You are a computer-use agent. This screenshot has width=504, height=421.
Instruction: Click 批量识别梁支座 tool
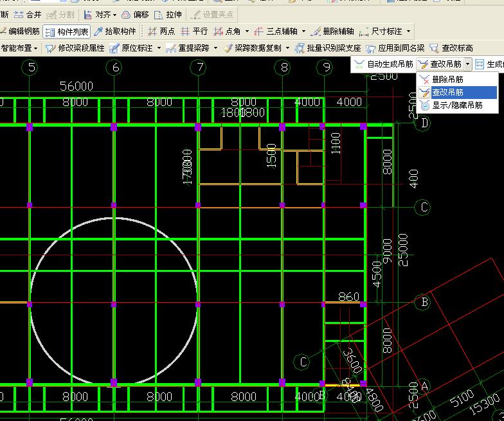point(328,48)
